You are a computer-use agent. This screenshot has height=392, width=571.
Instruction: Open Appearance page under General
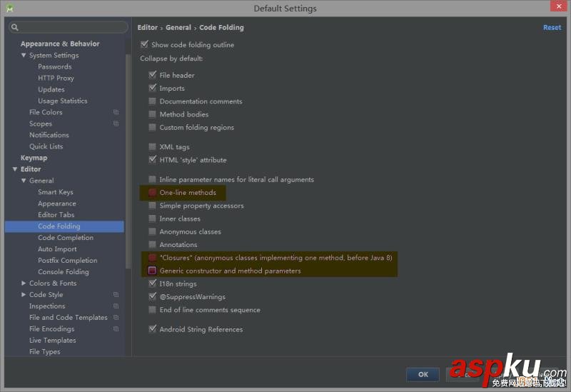pos(57,203)
